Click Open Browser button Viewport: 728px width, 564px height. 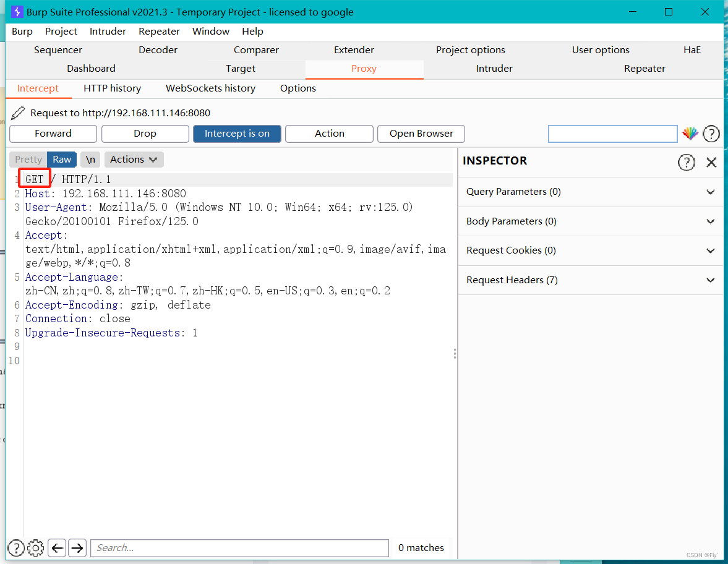click(421, 134)
